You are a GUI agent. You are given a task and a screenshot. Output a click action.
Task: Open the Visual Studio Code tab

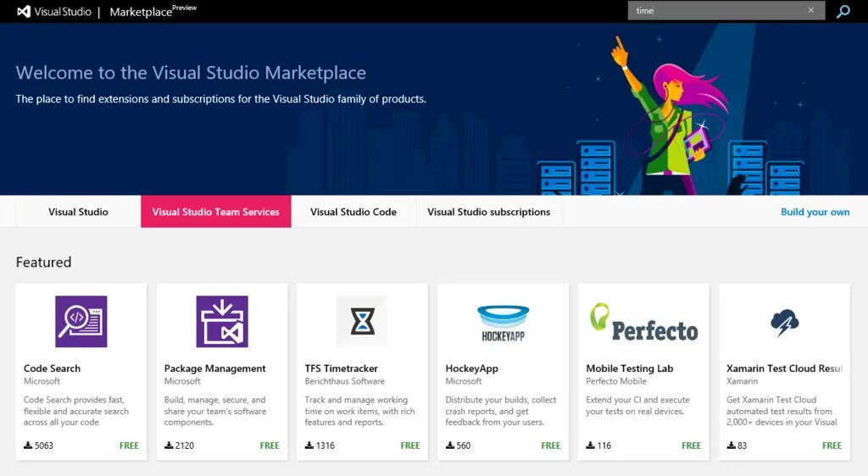tap(353, 212)
